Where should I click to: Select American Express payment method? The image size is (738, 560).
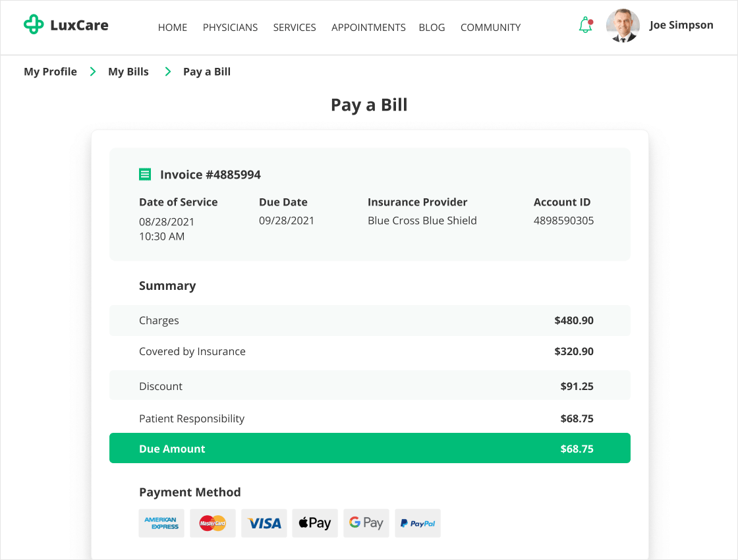(x=161, y=523)
